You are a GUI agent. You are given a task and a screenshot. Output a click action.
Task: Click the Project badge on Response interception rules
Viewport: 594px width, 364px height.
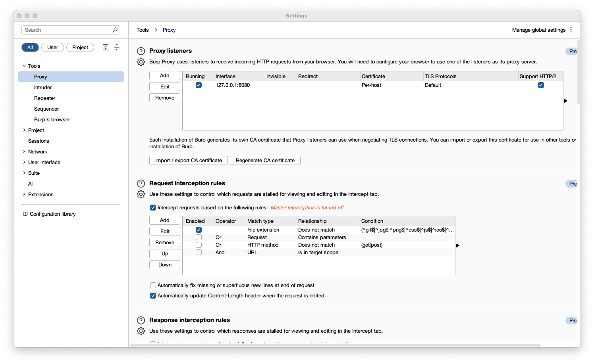coord(571,320)
